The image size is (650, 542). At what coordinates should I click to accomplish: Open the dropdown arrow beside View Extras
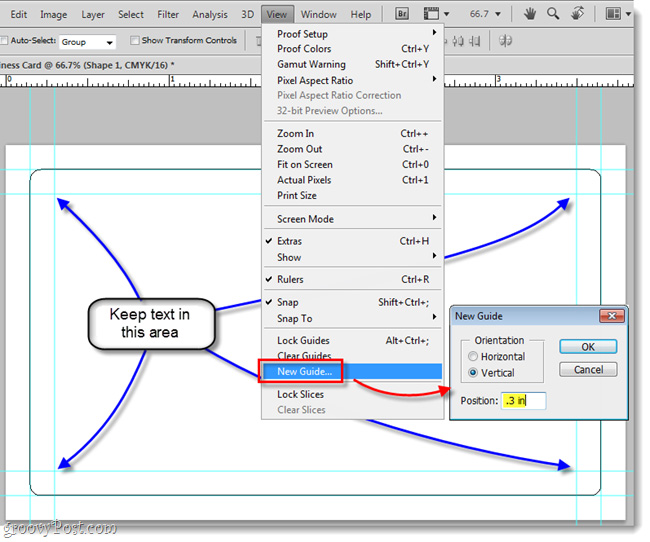point(446,14)
